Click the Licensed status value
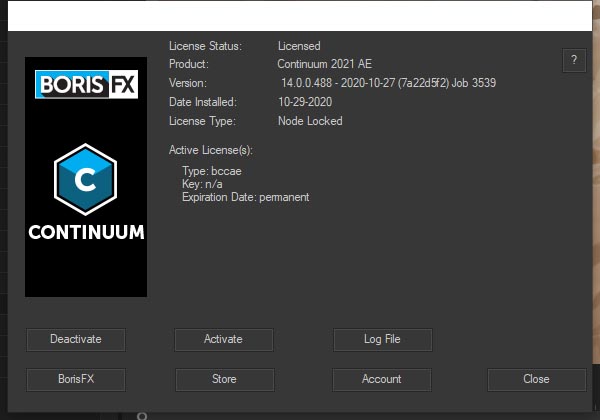600x420 pixels. pyautogui.click(x=299, y=46)
